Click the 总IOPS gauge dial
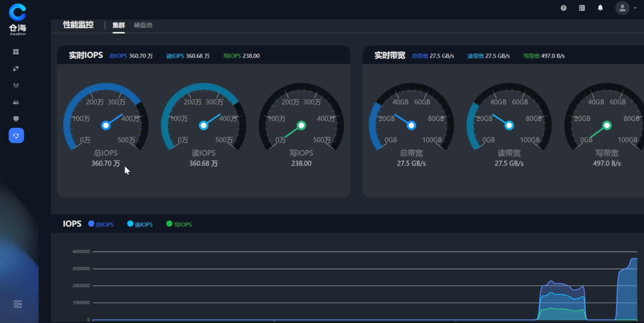 pos(106,119)
